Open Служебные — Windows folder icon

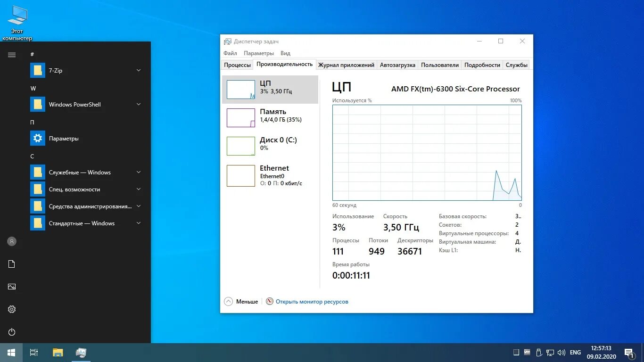click(x=38, y=173)
